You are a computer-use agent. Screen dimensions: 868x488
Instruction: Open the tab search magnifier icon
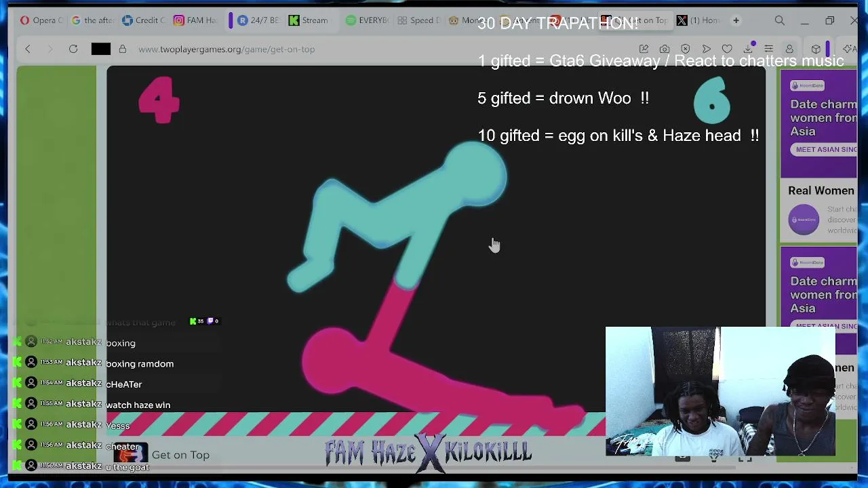tap(780, 20)
